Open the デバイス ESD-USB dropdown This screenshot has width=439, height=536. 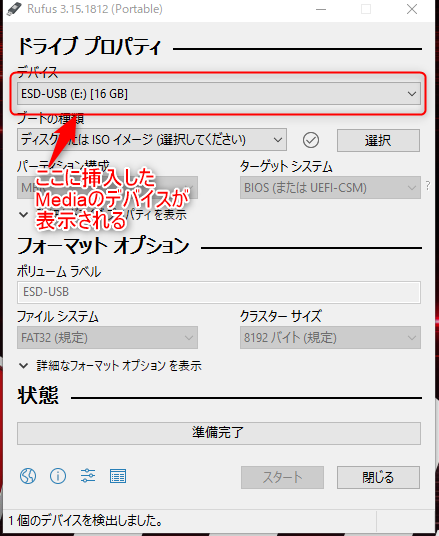[219, 93]
